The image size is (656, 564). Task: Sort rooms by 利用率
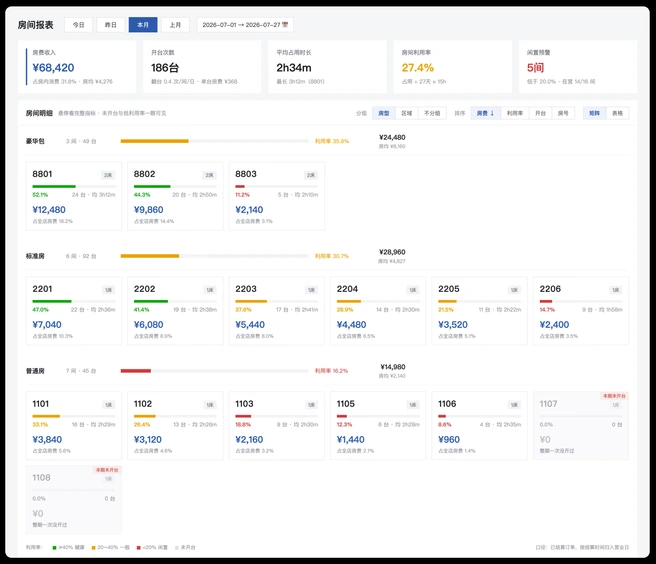tap(515, 113)
